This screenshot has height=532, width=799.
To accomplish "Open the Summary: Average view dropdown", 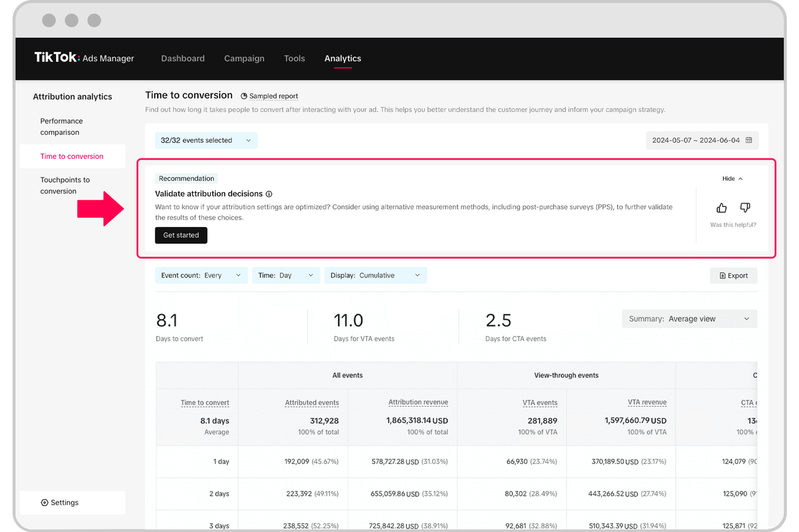I will 690,319.
